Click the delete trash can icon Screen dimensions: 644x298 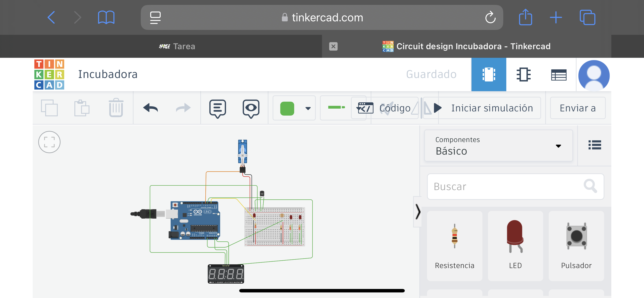pos(116,108)
